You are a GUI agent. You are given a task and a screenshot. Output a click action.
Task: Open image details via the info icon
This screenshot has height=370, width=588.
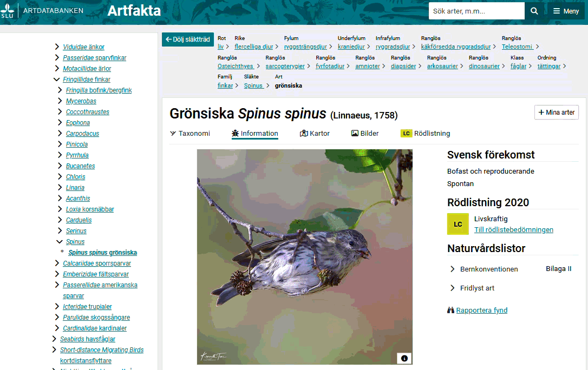coord(404,358)
